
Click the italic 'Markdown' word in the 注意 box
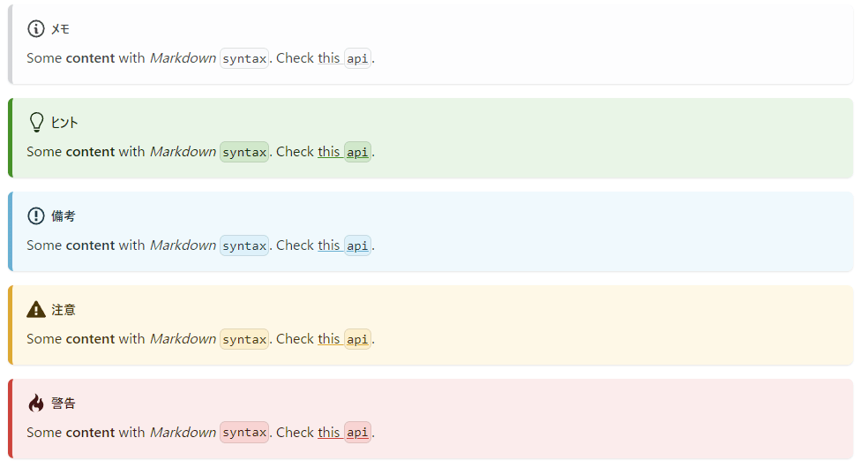pos(183,339)
